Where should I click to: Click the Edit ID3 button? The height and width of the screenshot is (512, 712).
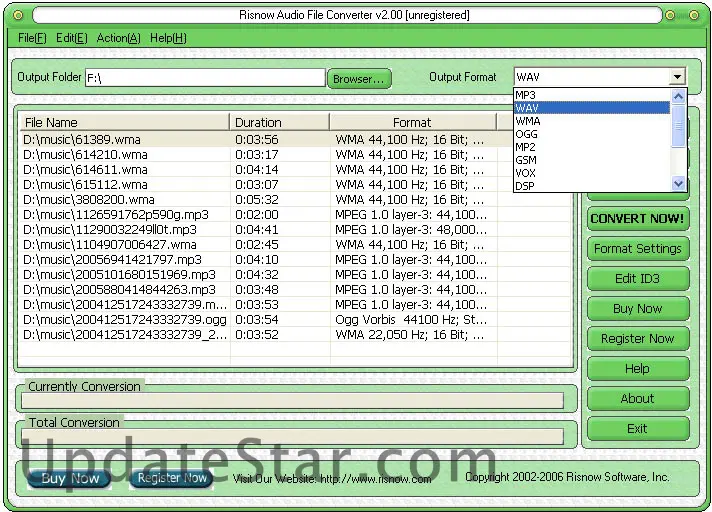tap(637, 279)
